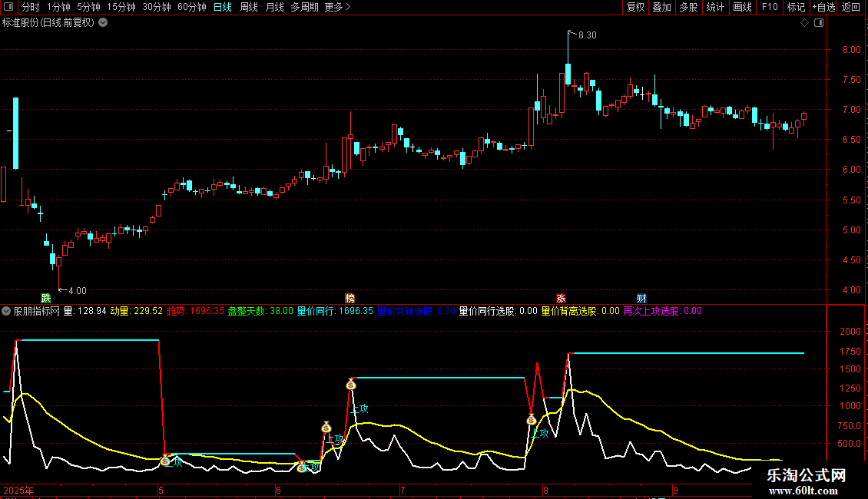The image size is (868, 499).
Task: Add stock with +自选 button
Action: point(823,7)
